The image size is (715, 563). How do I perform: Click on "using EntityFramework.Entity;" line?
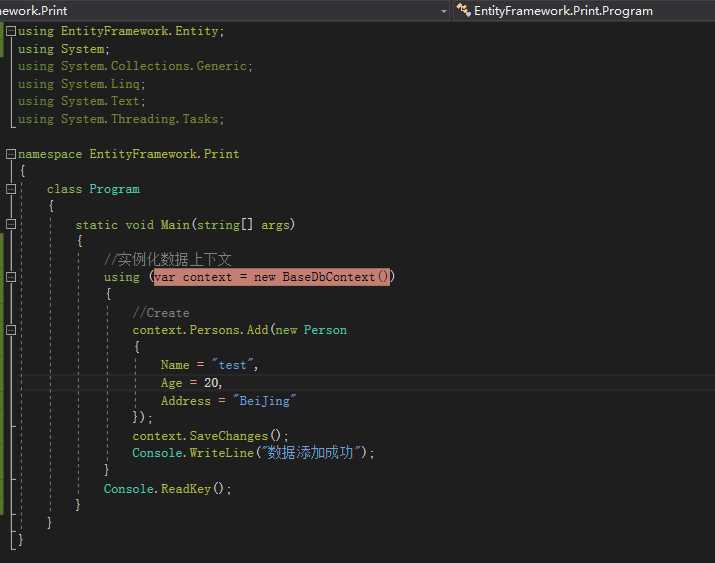121,31
